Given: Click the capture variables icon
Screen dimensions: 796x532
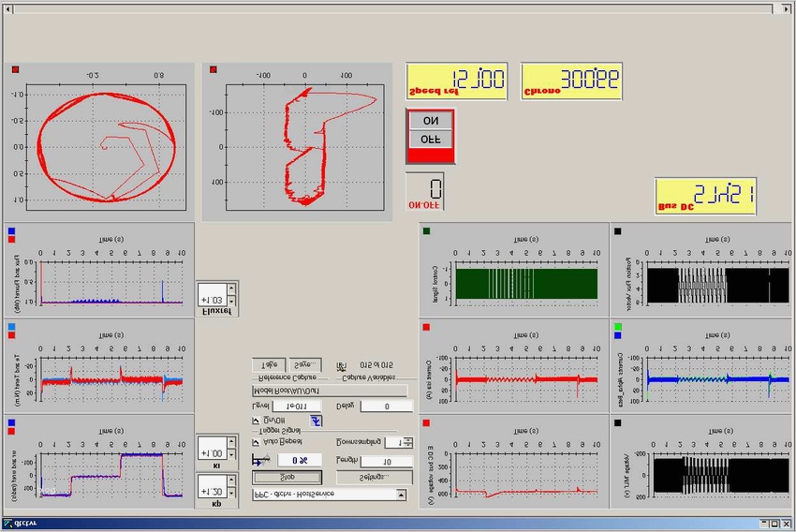Looking at the screenshot, I should click(340, 365).
